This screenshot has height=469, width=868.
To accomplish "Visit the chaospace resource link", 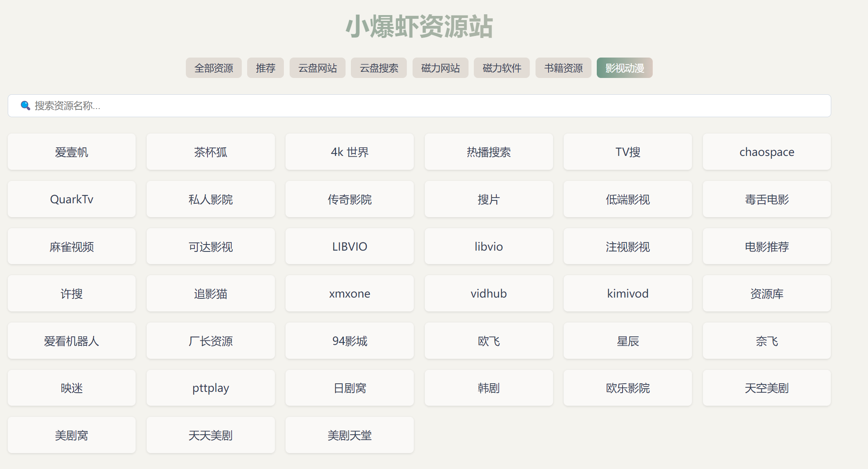I will (767, 152).
